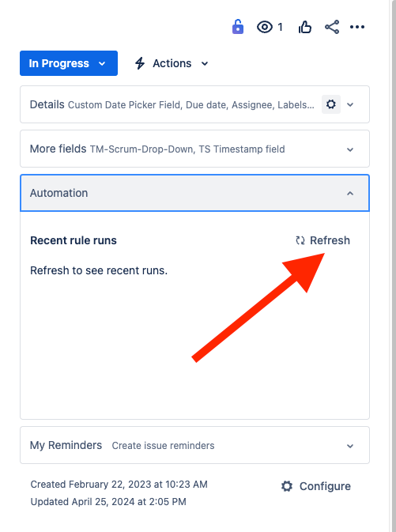The width and height of the screenshot is (396, 532).
Task: Open the Details gear settings icon
Action: [x=331, y=104]
